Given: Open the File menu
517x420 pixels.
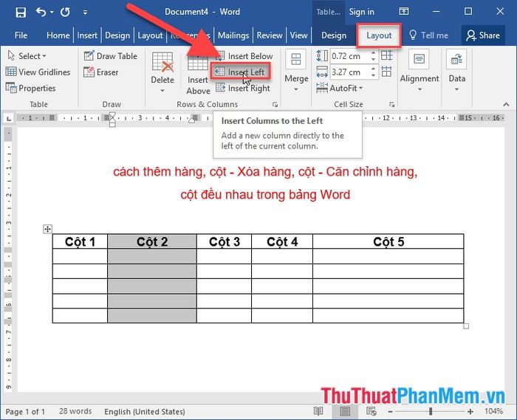Looking at the screenshot, I should (21, 35).
